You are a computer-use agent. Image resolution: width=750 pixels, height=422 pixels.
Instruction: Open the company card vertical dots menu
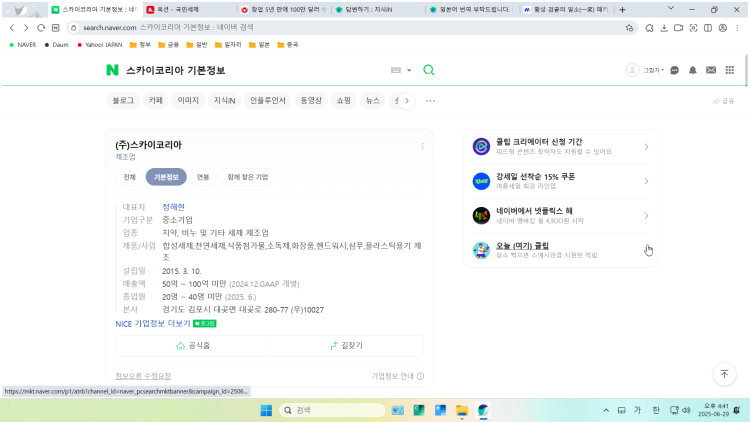pyautogui.click(x=422, y=146)
